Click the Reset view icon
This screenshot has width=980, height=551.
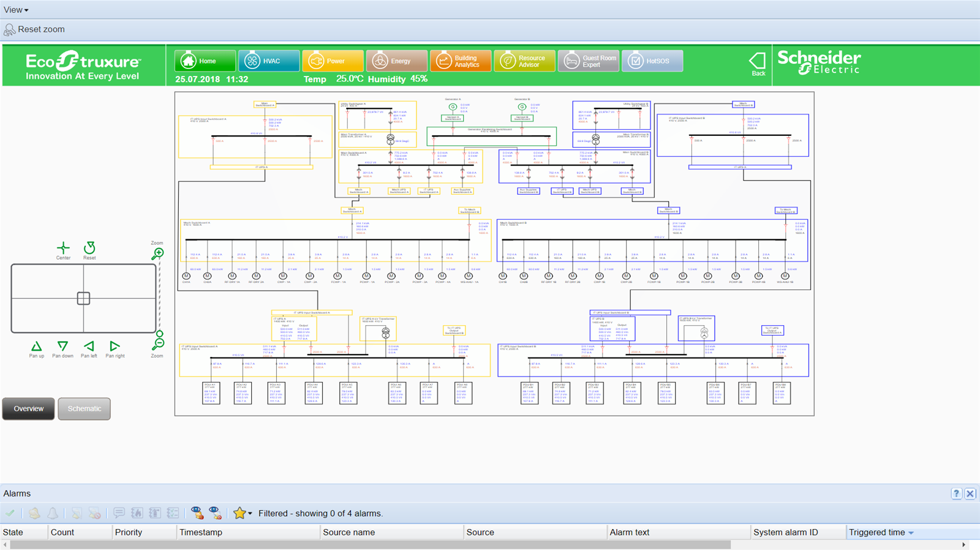(x=89, y=248)
